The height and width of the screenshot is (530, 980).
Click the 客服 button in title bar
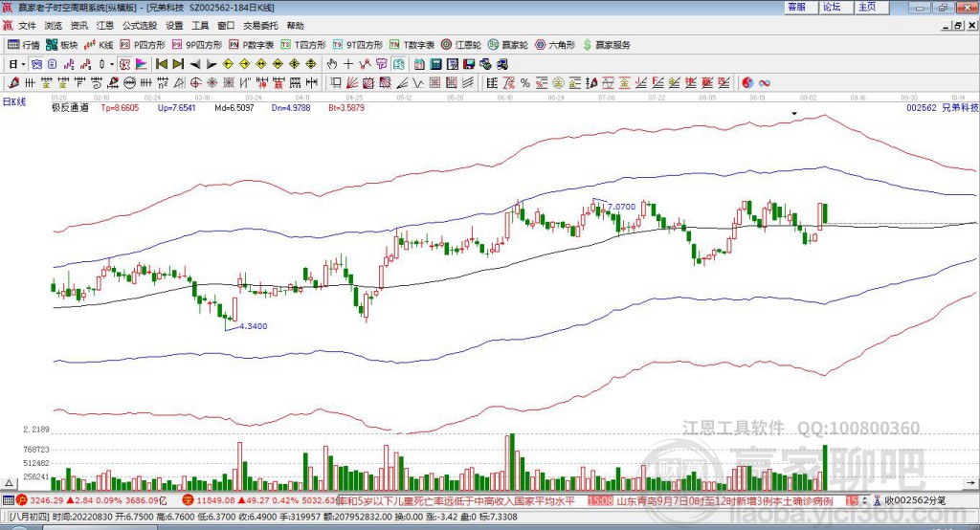[x=799, y=7]
